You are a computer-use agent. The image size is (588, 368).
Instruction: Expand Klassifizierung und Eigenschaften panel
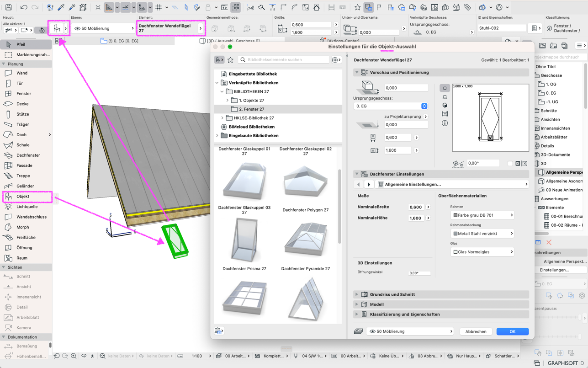356,315
